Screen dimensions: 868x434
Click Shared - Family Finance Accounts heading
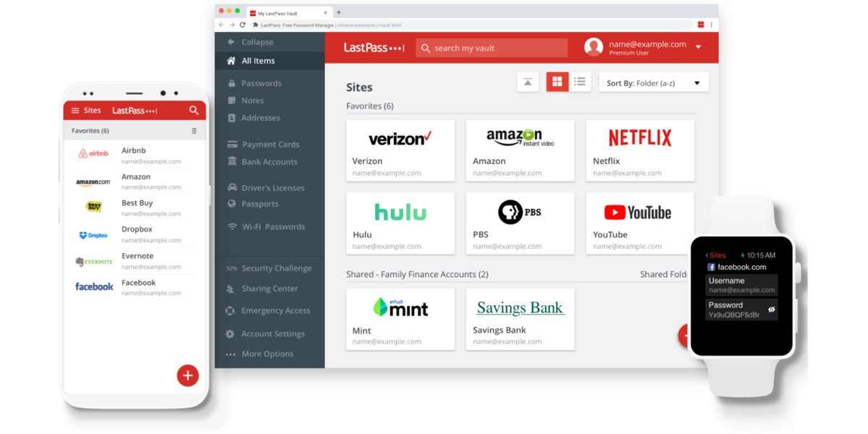(x=418, y=274)
